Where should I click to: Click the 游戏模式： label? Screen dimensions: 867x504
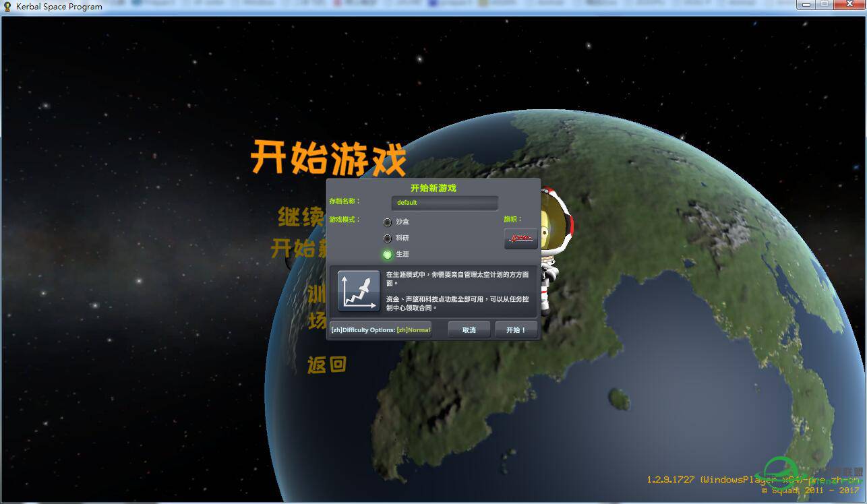coord(345,220)
